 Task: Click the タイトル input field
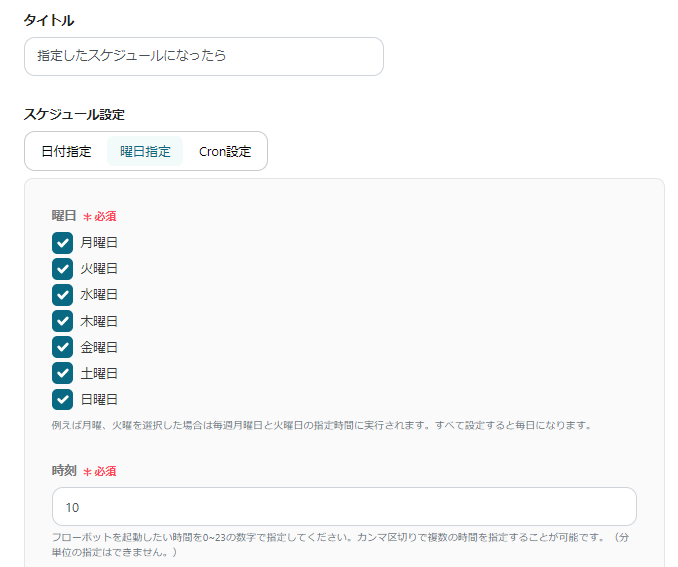pos(204,56)
